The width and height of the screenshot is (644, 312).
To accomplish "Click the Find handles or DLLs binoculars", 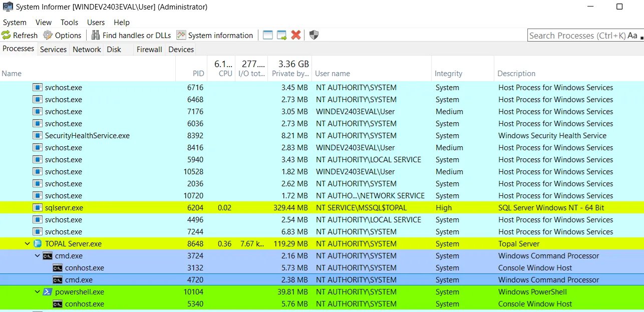I will point(96,35).
